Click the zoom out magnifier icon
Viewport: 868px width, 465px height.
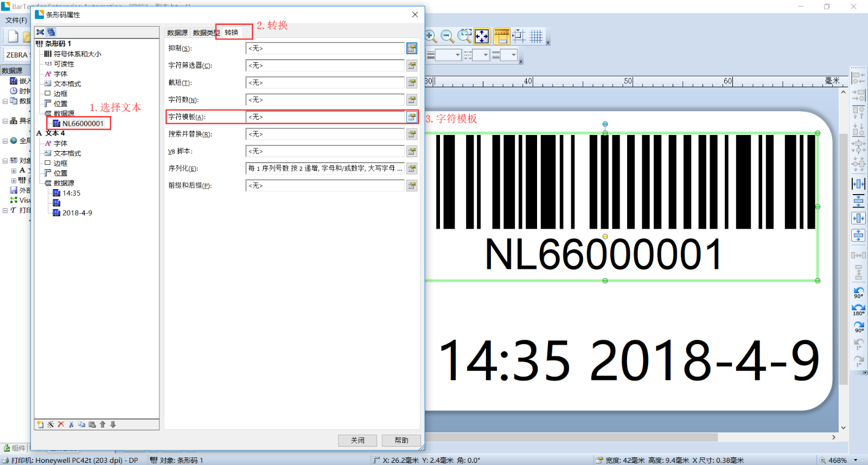pyautogui.click(x=447, y=36)
